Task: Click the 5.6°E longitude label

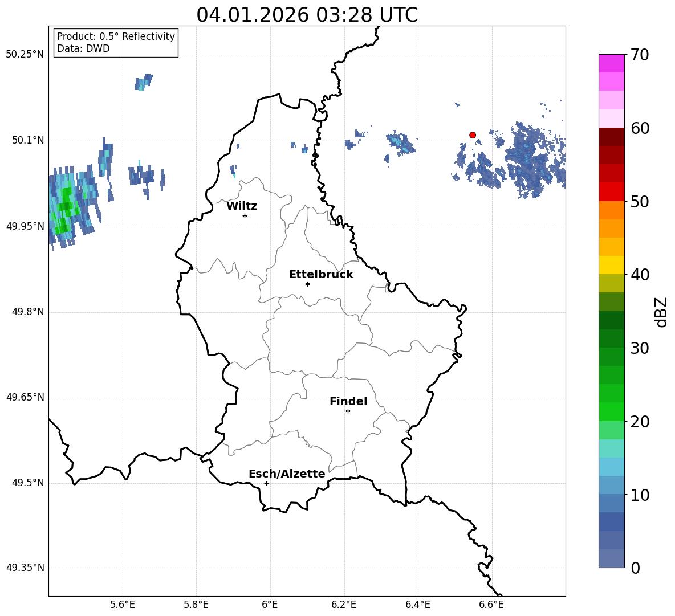Action: [123, 605]
